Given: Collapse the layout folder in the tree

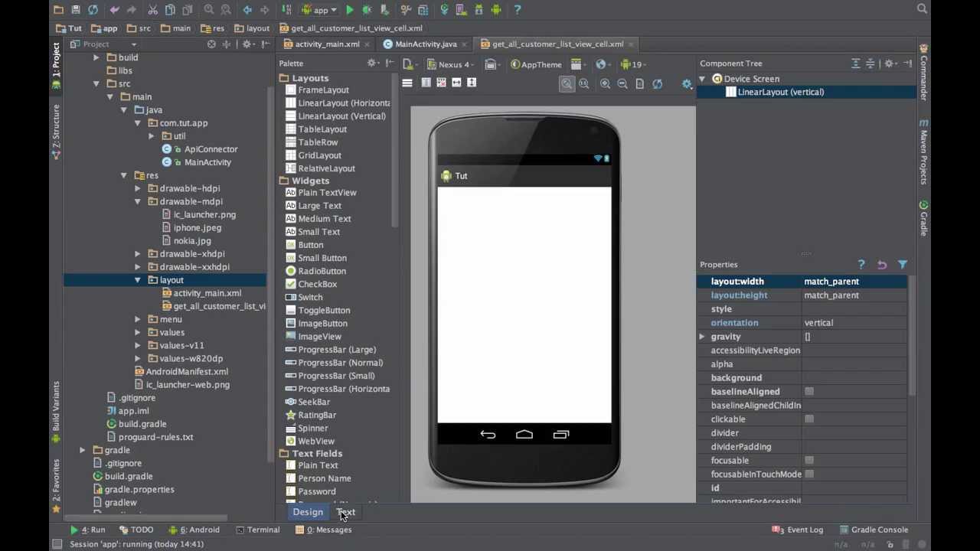Looking at the screenshot, I should pyautogui.click(x=138, y=280).
